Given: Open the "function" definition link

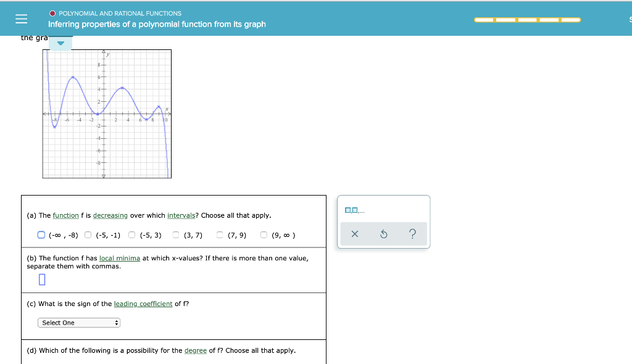Looking at the screenshot, I should 66,215.
